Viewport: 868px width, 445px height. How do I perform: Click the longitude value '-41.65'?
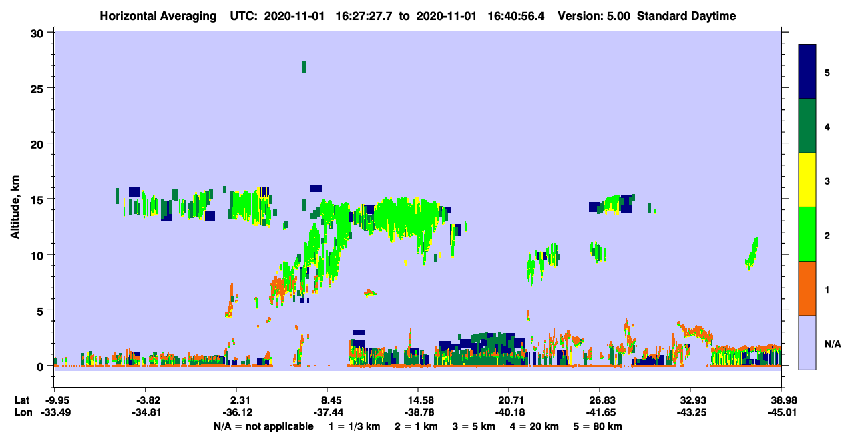point(600,412)
